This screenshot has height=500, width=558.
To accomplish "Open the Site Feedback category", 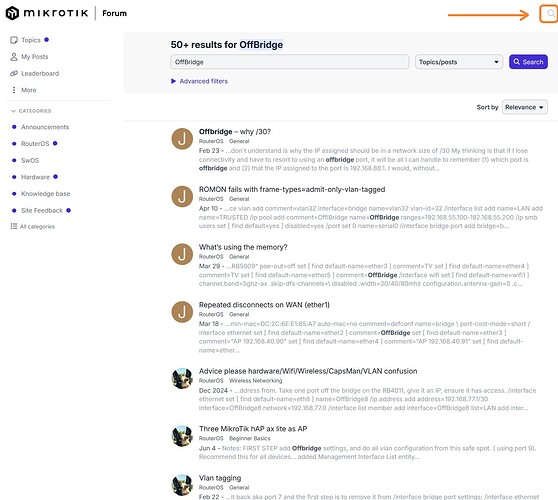I will pos(42,210).
